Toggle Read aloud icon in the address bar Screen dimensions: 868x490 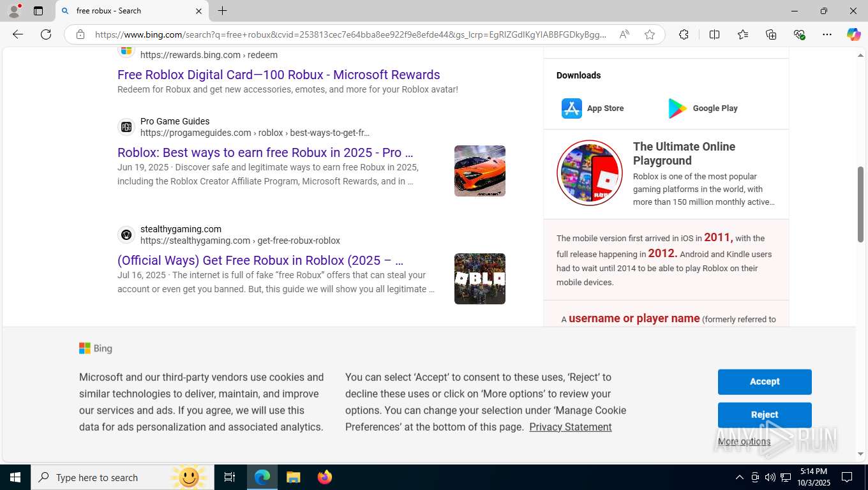(624, 34)
